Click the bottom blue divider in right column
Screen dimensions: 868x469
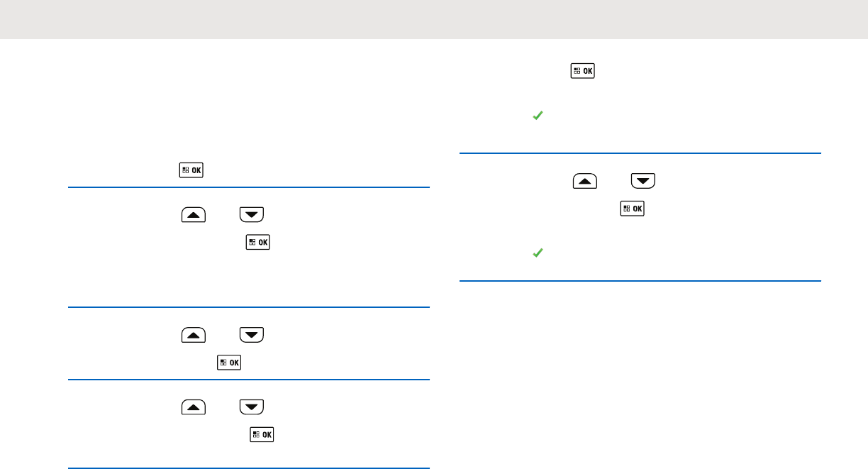pos(640,281)
